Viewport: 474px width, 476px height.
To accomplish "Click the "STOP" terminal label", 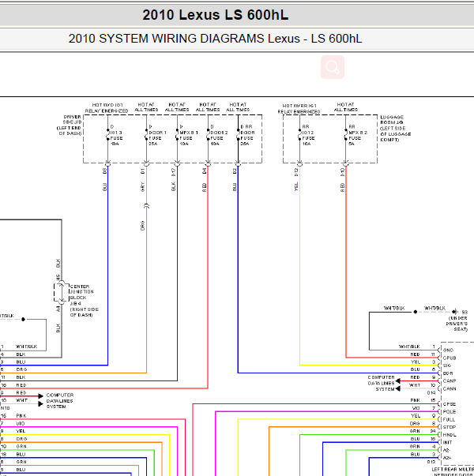I will [449, 427].
